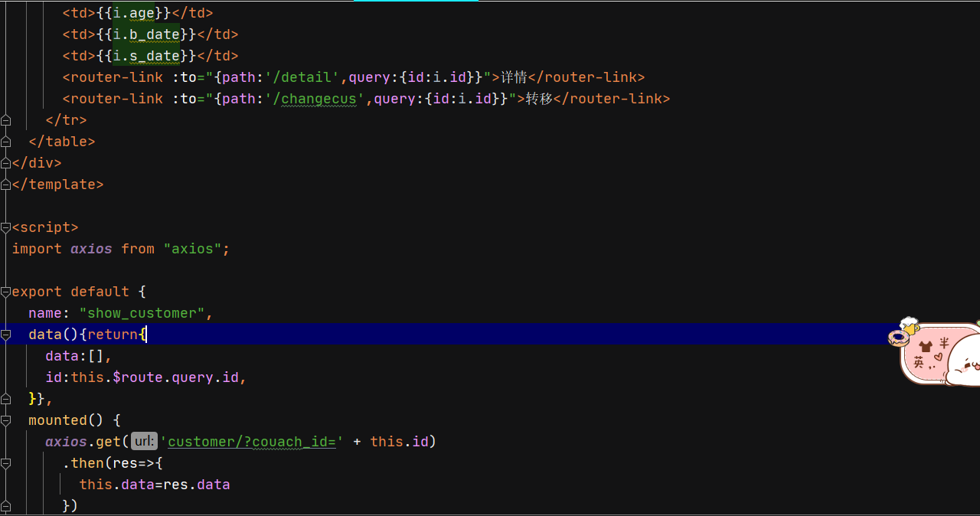Image resolution: width=980 pixels, height=516 pixels.
Task: Collapse the mounted() method fold marker
Action: (x=5, y=420)
